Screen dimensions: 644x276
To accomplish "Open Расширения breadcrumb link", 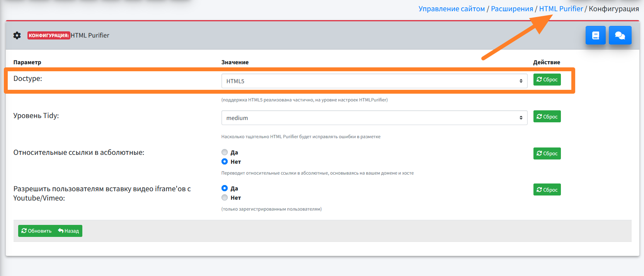I will click(x=512, y=9).
